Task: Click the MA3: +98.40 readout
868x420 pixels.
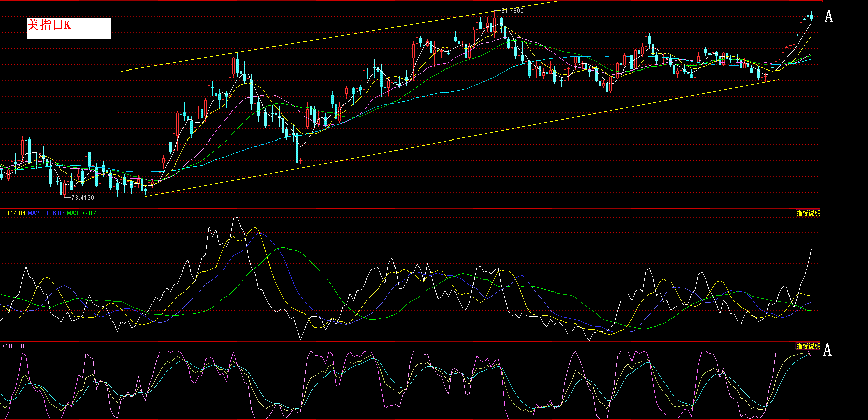Action: click(84, 213)
